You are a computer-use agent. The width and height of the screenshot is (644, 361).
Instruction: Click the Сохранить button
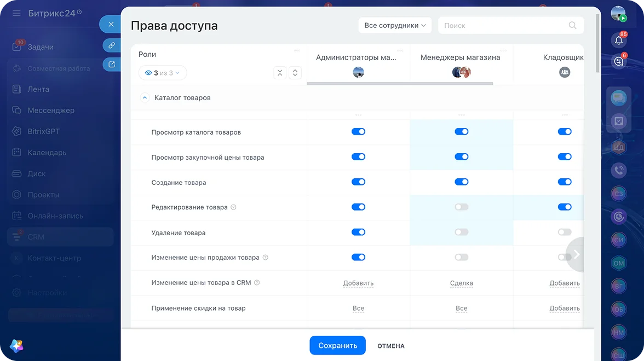337,346
